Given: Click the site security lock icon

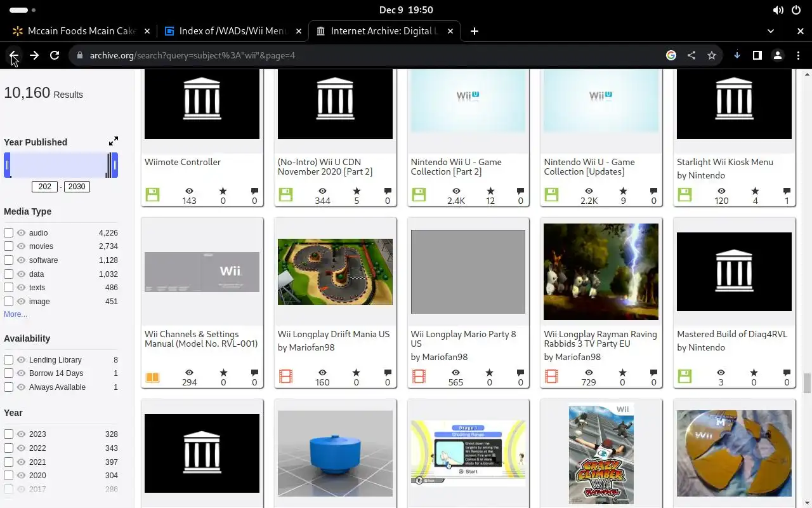Looking at the screenshot, I should coord(79,55).
